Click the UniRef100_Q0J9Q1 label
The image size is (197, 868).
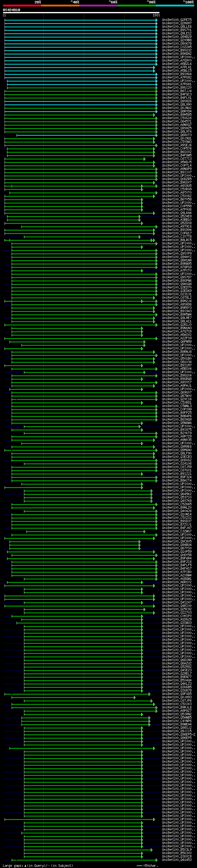coord(177,139)
